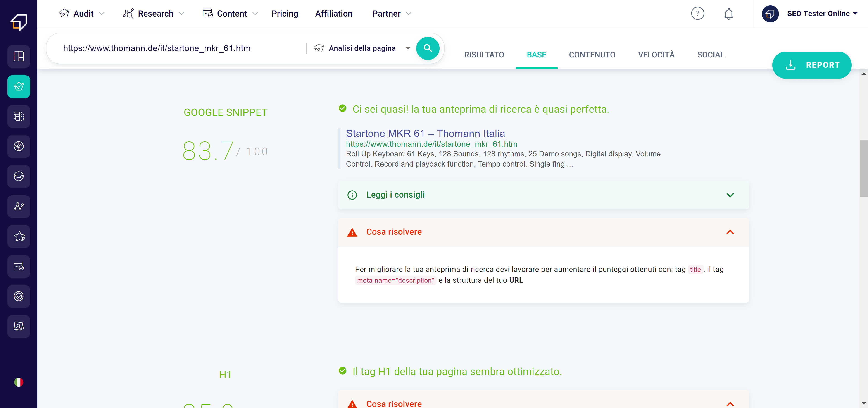Click the URL input field with thomann address
The height and width of the screenshot is (408, 868).
[x=182, y=48]
